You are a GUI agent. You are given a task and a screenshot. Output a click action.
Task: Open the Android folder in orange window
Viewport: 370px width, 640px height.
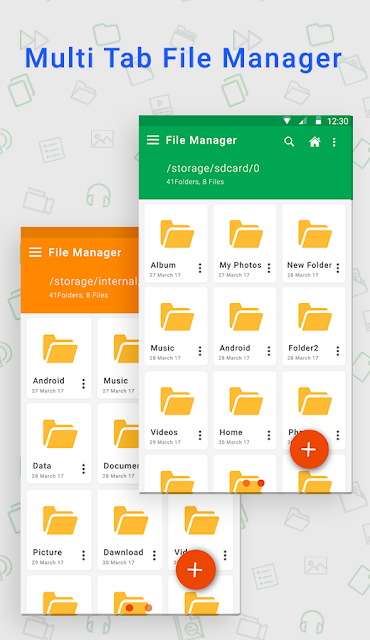[59, 358]
